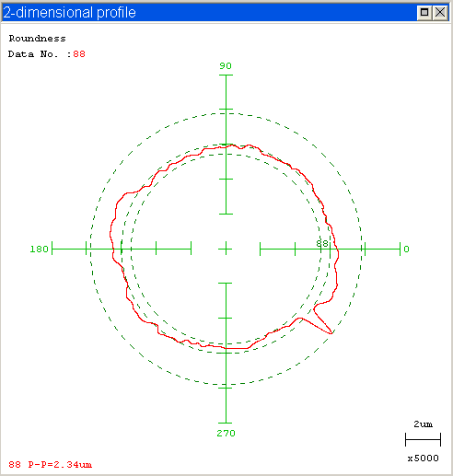Click the 2-dimensional profile title bar
The width and height of the screenshot is (453, 476).
click(x=209, y=13)
